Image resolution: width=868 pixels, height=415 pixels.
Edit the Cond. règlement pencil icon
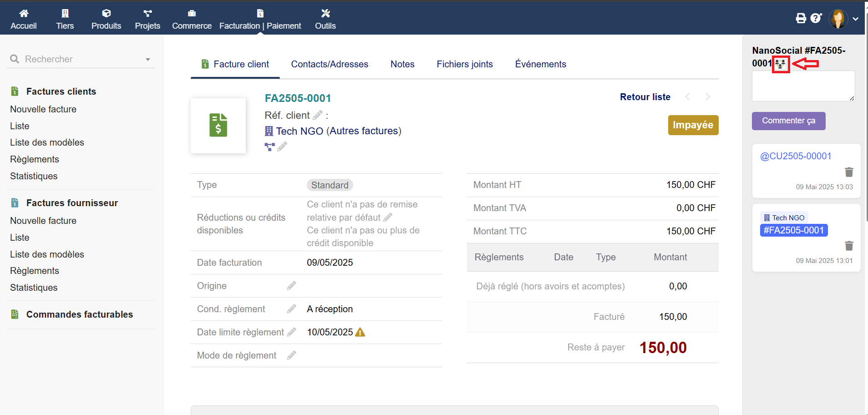(x=291, y=309)
